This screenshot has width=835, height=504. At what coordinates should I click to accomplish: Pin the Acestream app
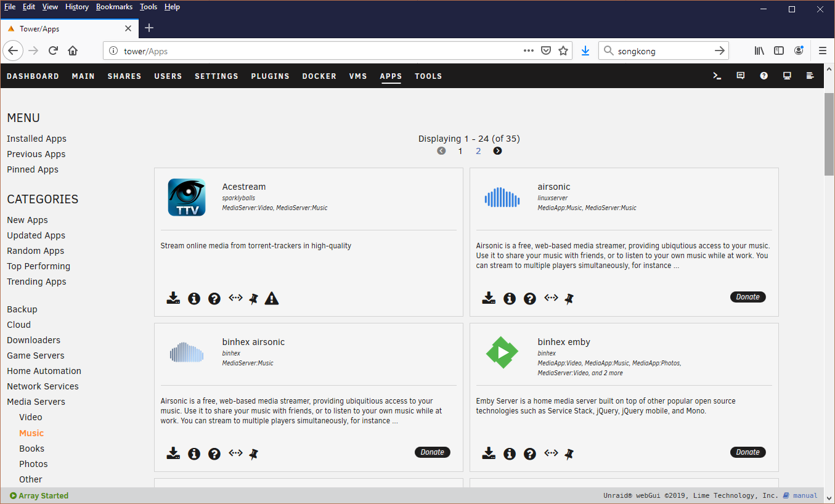253,299
